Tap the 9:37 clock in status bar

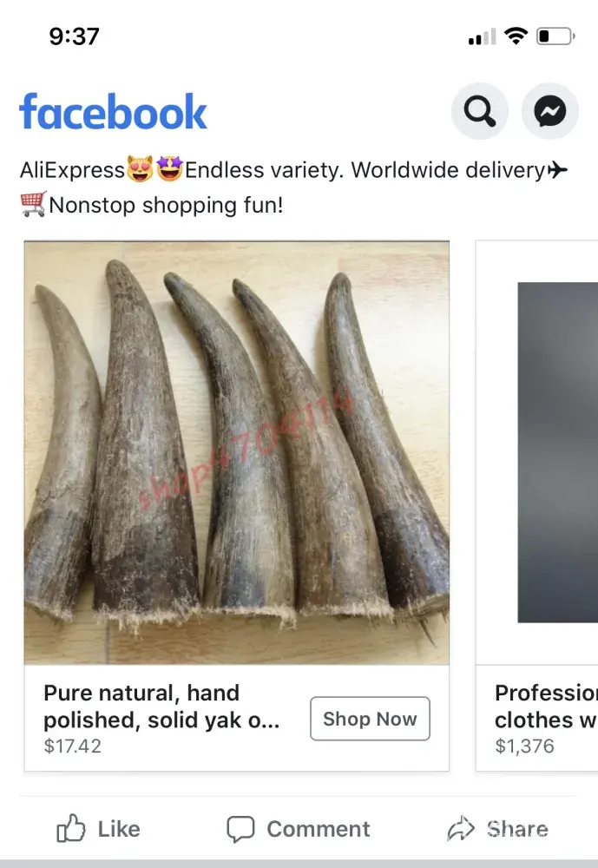[x=74, y=36]
